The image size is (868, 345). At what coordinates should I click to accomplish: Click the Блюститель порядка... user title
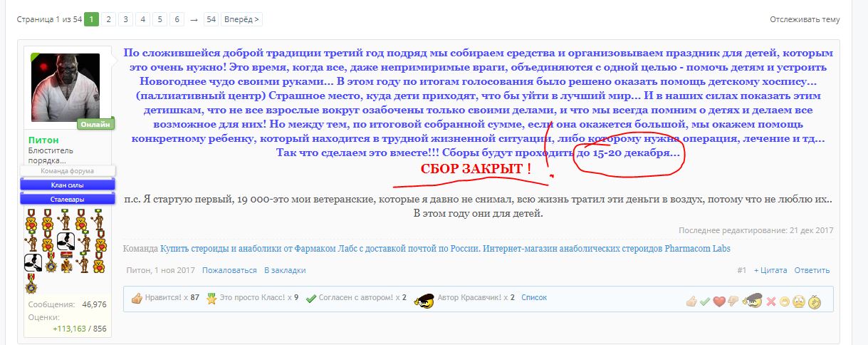click(x=51, y=155)
